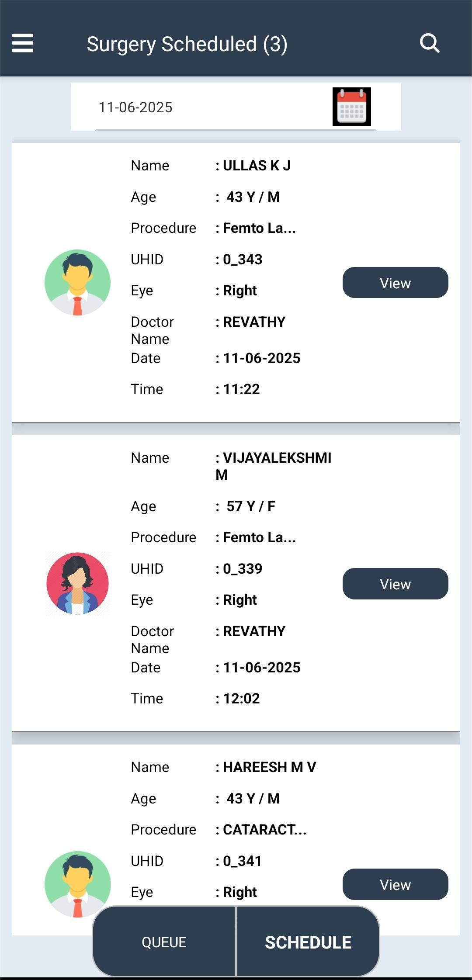View HAREESH M V's surgery details
Image resolution: width=472 pixels, height=980 pixels.
pos(395,884)
